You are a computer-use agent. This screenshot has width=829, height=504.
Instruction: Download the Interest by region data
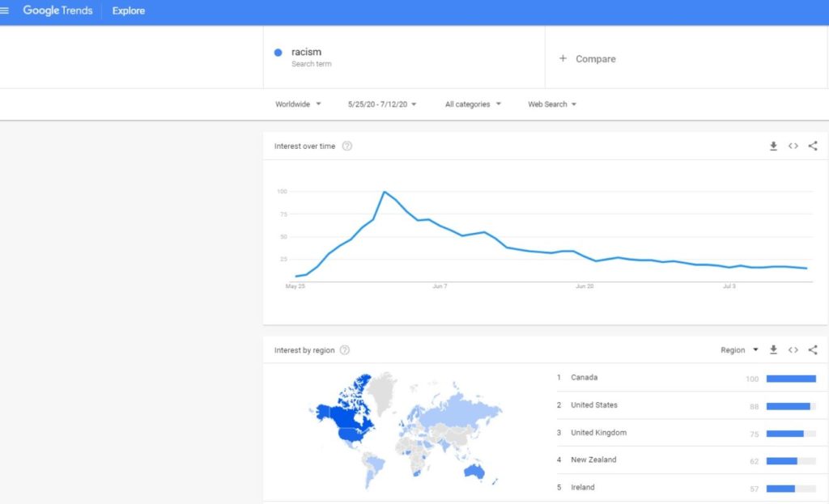point(773,350)
